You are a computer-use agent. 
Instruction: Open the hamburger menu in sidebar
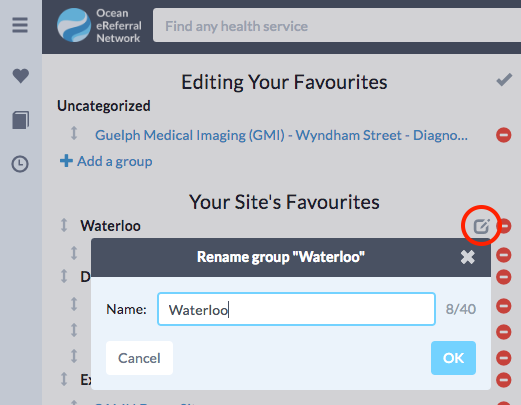[20, 25]
